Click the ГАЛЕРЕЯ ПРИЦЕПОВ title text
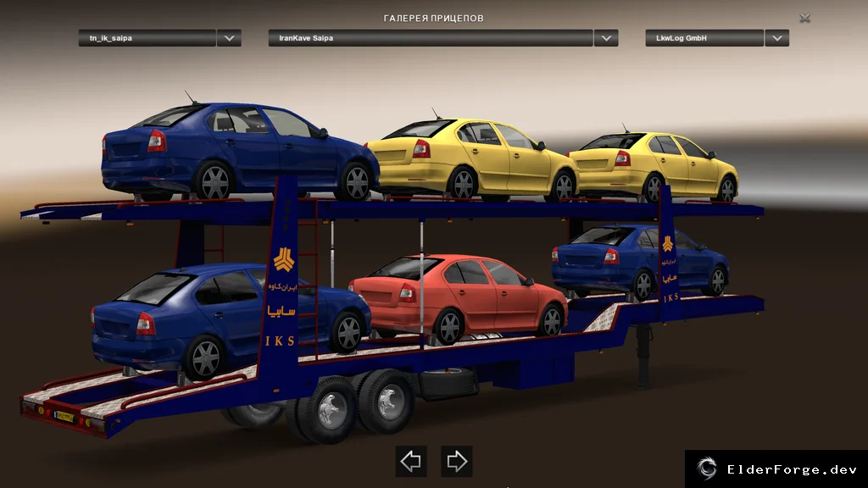 click(x=433, y=19)
